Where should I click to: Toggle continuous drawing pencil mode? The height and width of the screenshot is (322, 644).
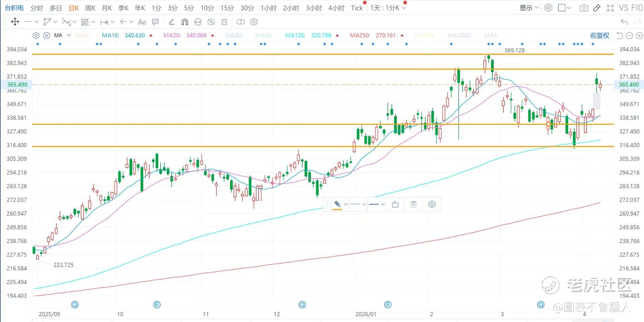tap(171, 22)
